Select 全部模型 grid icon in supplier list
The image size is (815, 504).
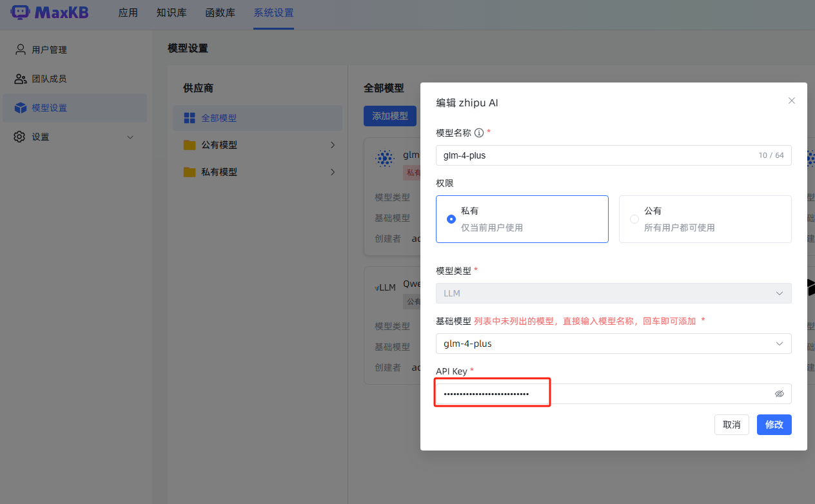(x=189, y=118)
